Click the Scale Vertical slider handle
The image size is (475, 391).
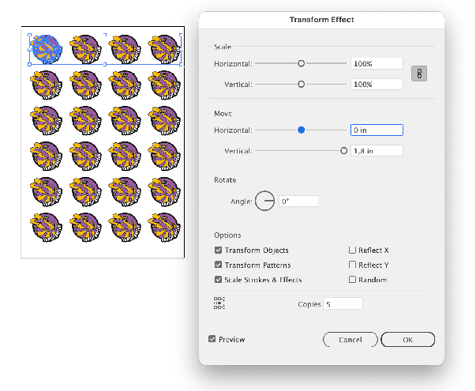[301, 84]
